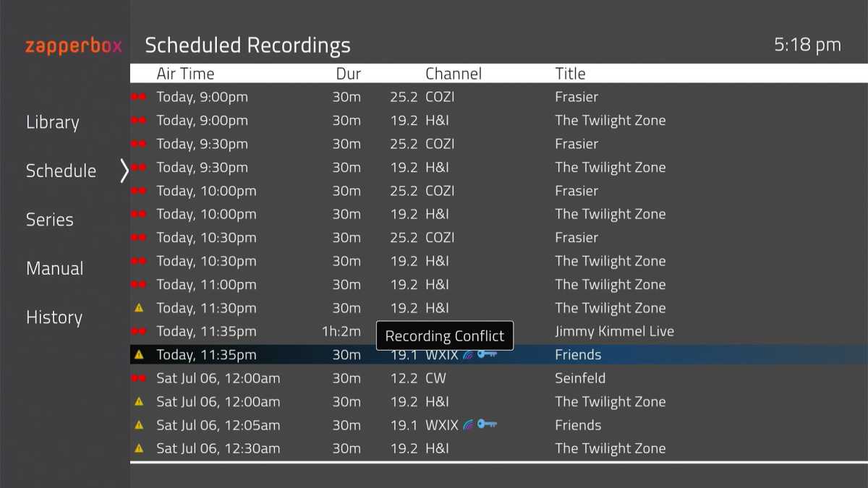Select Jimmy Kimmel Live title
The image size is (868, 488).
coord(614,331)
